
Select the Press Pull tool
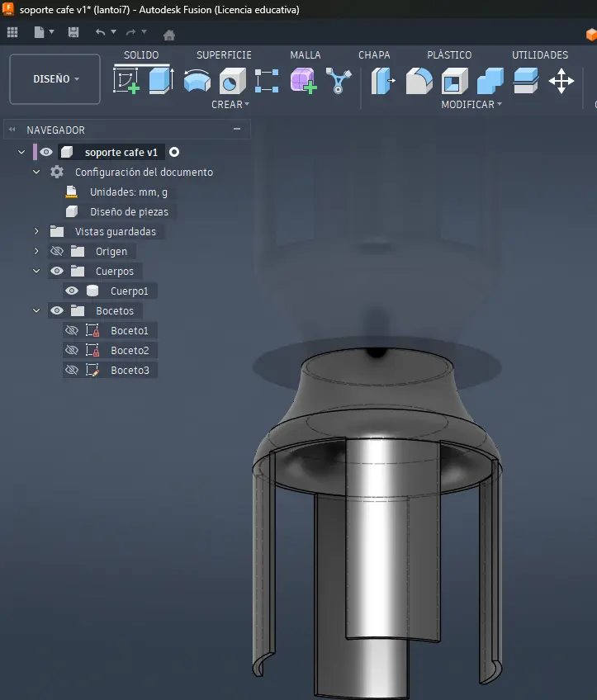pyautogui.click(x=383, y=81)
